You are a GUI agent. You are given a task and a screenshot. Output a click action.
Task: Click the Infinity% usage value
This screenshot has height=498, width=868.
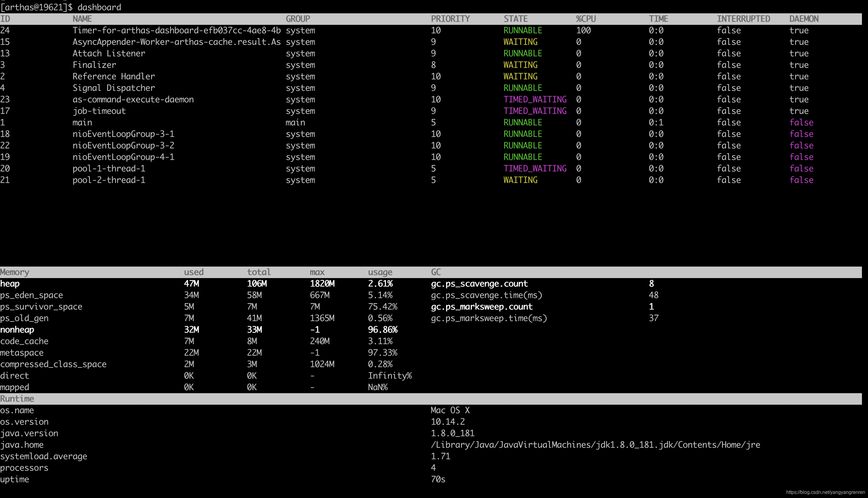tap(390, 376)
